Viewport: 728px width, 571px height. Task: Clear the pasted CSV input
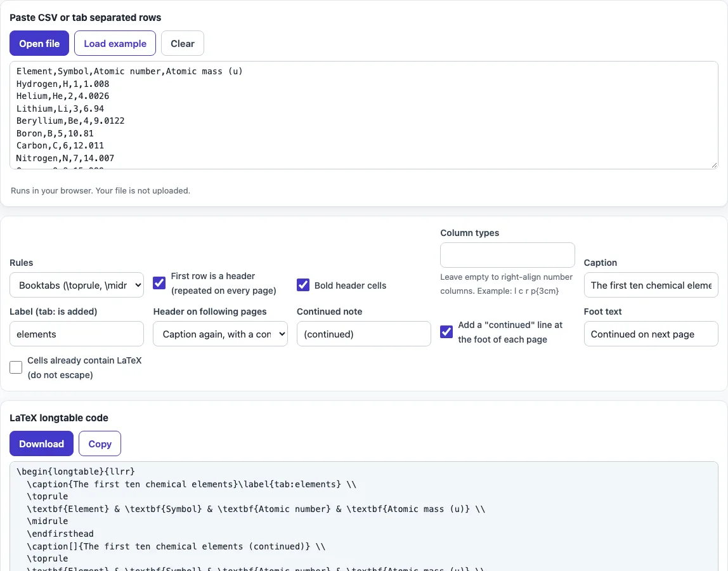click(183, 43)
